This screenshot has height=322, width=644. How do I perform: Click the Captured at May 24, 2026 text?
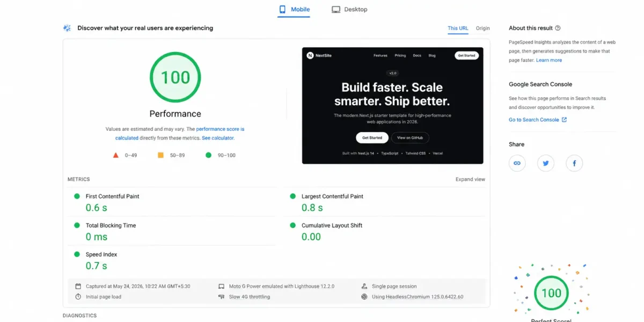[x=138, y=286]
